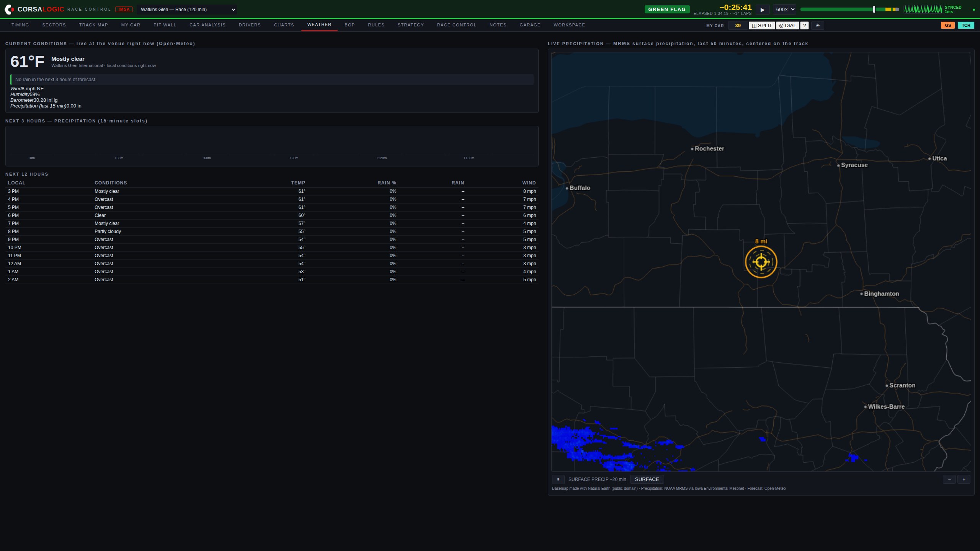Image resolution: width=980 pixels, height=551 pixels.
Task: Click the track crosshair marker on the map
Action: (761, 262)
